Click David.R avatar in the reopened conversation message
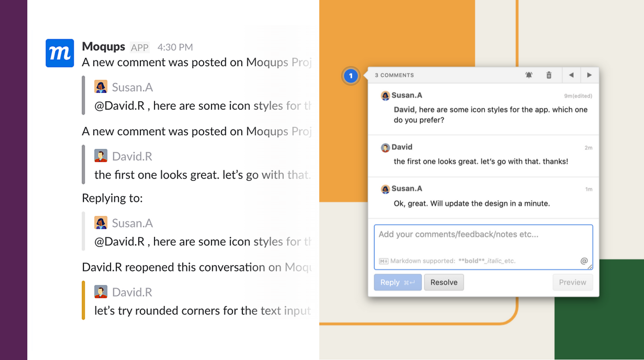Viewport: 644px width, 360px height. [x=101, y=292]
